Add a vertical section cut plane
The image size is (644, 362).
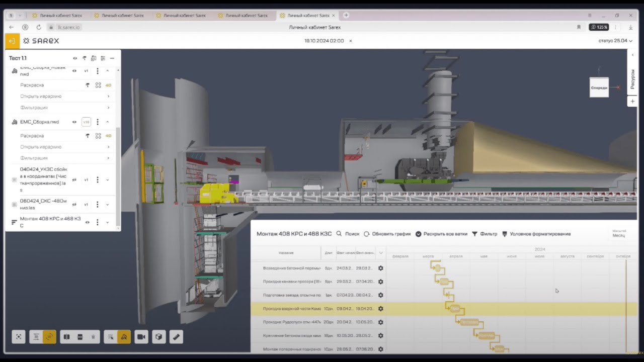coord(67,337)
